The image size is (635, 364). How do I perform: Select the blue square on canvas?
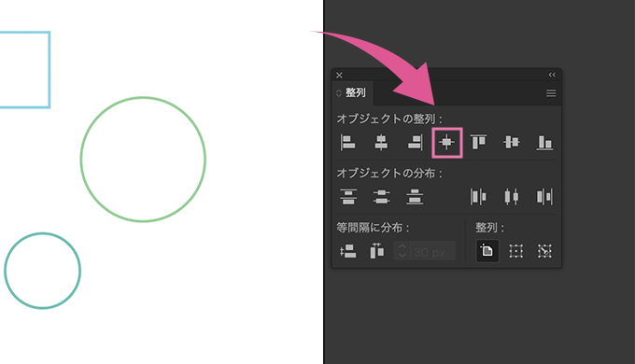pyautogui.click(x=24, y=70)
